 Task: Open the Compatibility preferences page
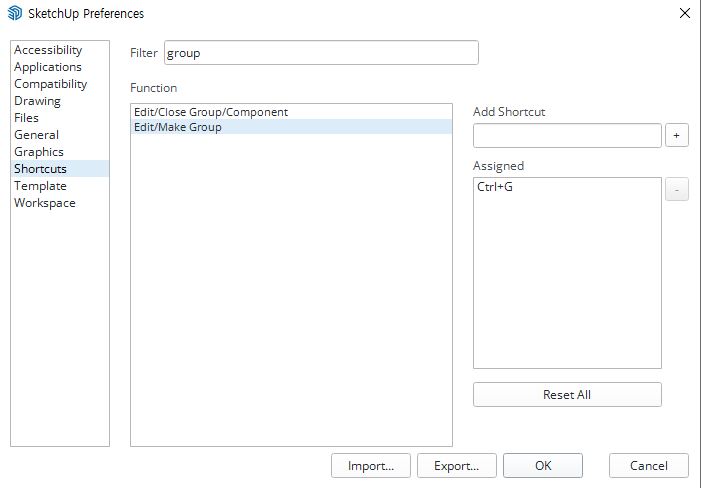pyautogui.click(x=59, y=84)
